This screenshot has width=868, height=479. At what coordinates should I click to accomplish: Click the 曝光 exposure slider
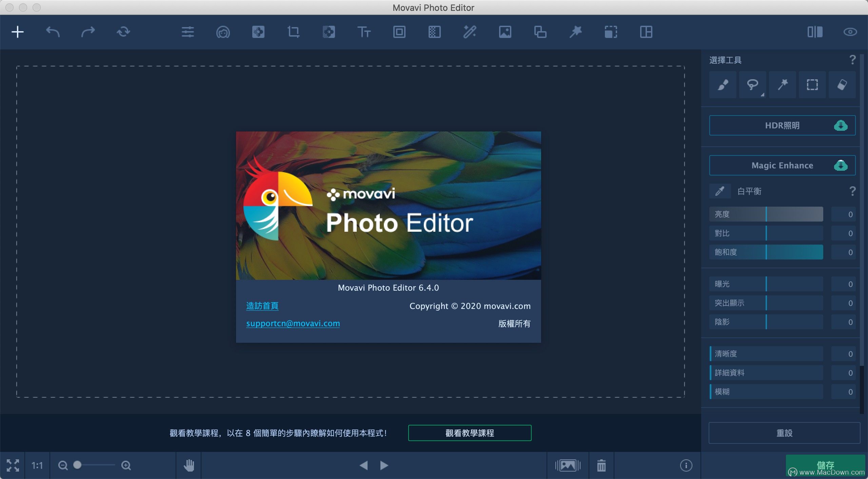(766, 284)
